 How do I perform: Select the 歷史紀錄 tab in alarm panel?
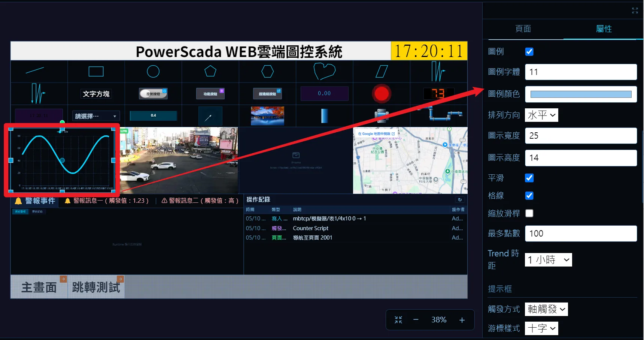37,212
